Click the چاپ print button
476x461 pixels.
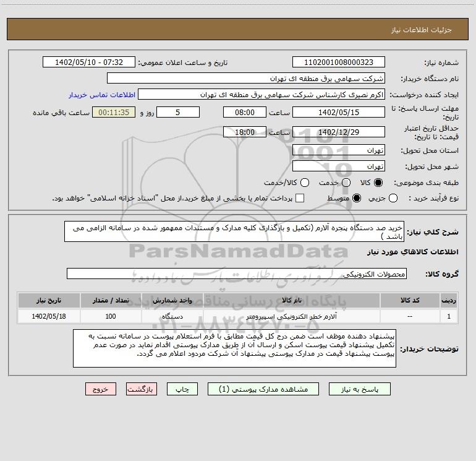pyautogui.click(x=182, y=389)
